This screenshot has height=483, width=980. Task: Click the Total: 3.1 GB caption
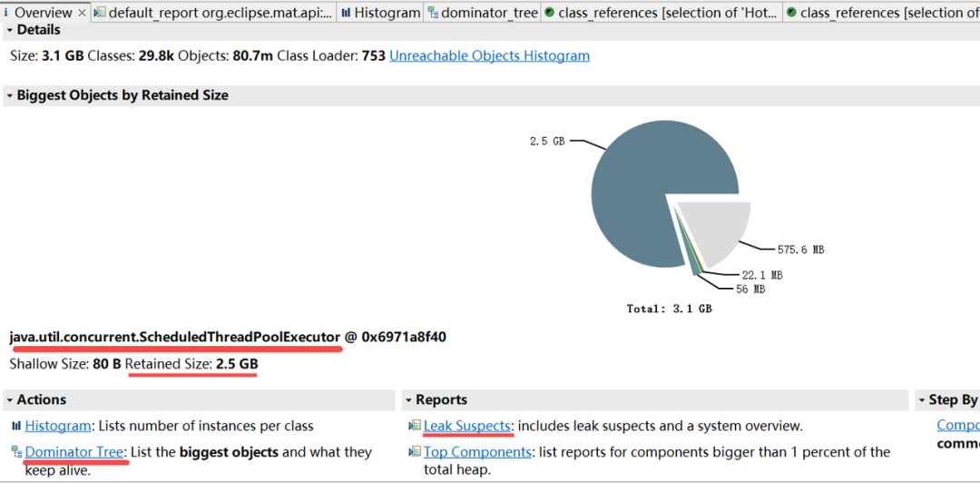[x=670, y=309]
